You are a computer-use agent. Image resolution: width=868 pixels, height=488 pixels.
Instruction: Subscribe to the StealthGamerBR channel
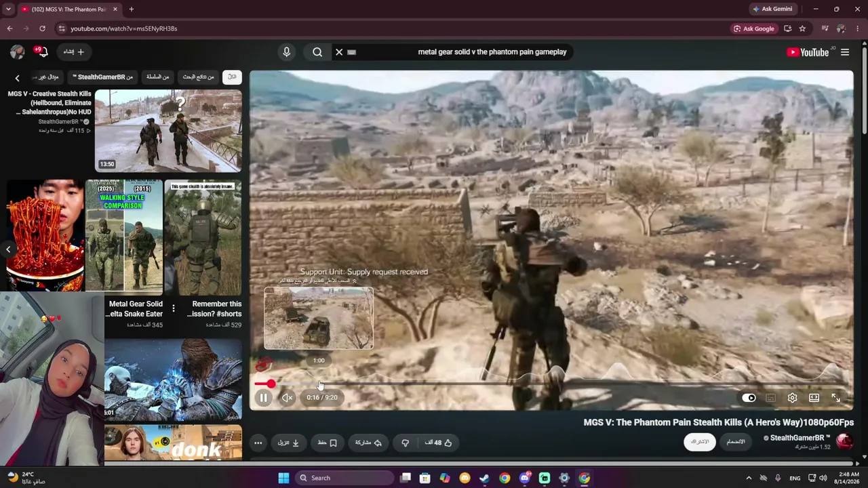pos(700,442)
